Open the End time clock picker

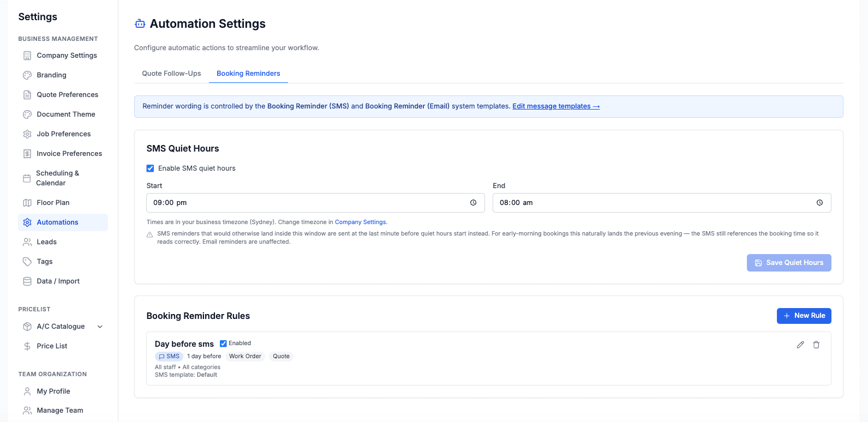pos(819,203)
